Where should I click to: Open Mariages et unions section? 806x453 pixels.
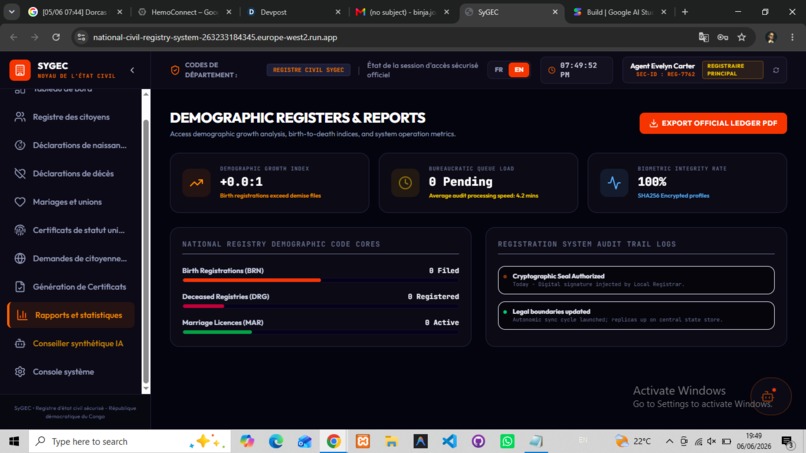click(71, 202)
